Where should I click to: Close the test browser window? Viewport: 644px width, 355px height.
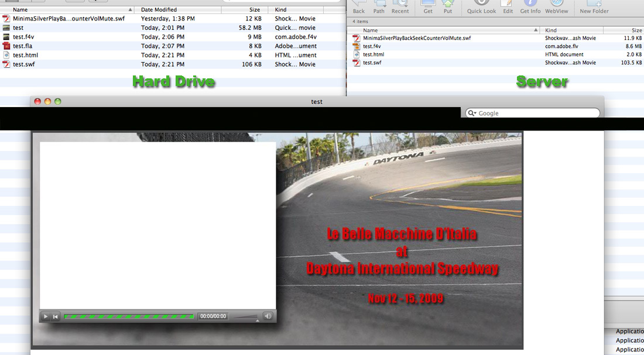coord(37,101)
